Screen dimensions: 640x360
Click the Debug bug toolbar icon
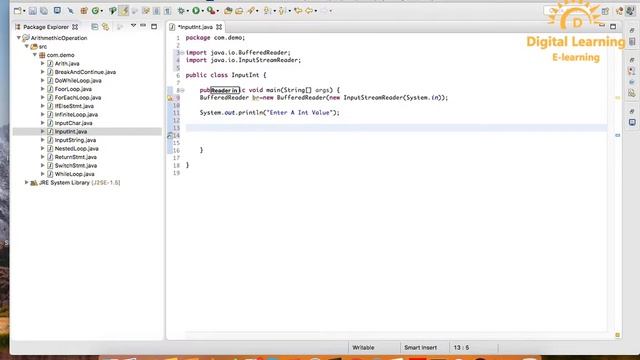tap(181, 11)
